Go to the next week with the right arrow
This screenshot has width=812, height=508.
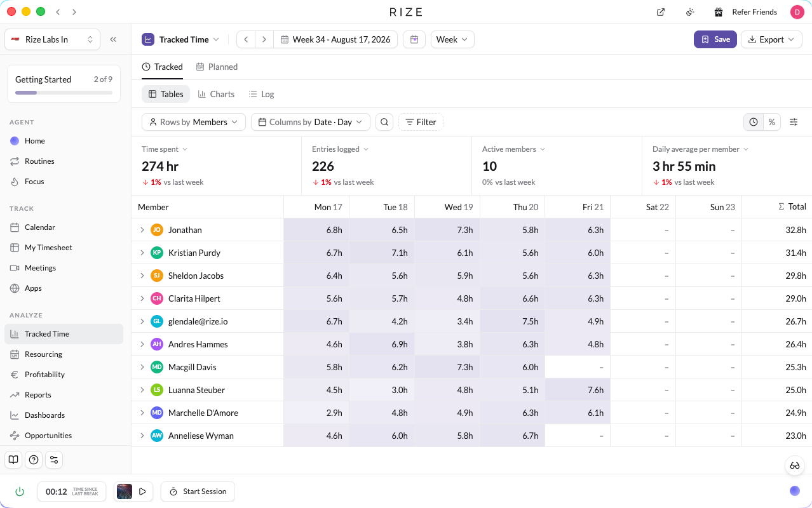point(264,39)
